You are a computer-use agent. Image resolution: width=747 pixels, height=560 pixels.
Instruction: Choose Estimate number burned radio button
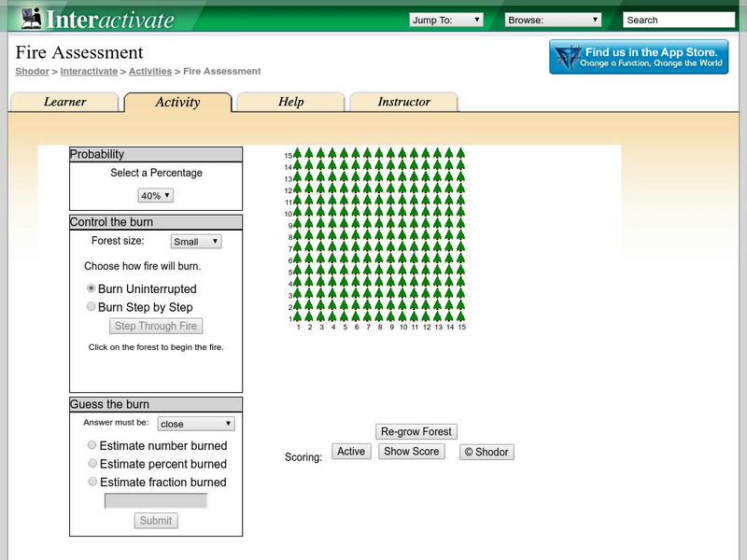point(92,446)
